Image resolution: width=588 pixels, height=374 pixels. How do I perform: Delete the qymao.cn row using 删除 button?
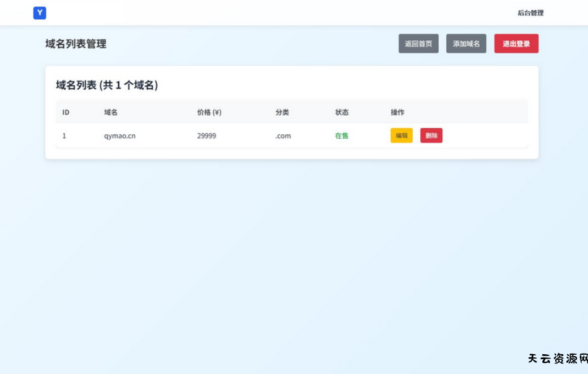pos(431,136)
